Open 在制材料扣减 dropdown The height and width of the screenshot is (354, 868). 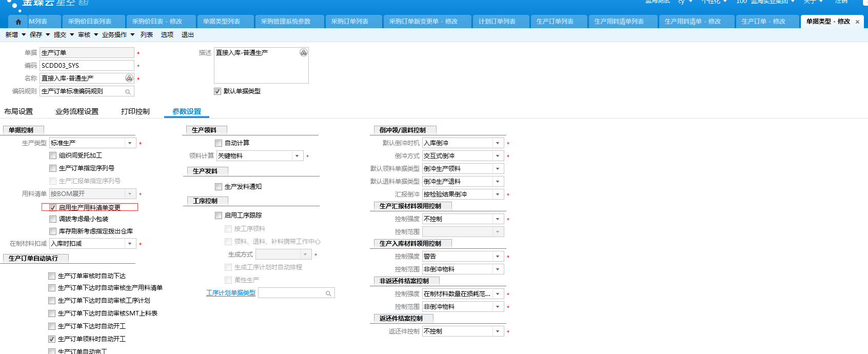[x=130, y=244]
